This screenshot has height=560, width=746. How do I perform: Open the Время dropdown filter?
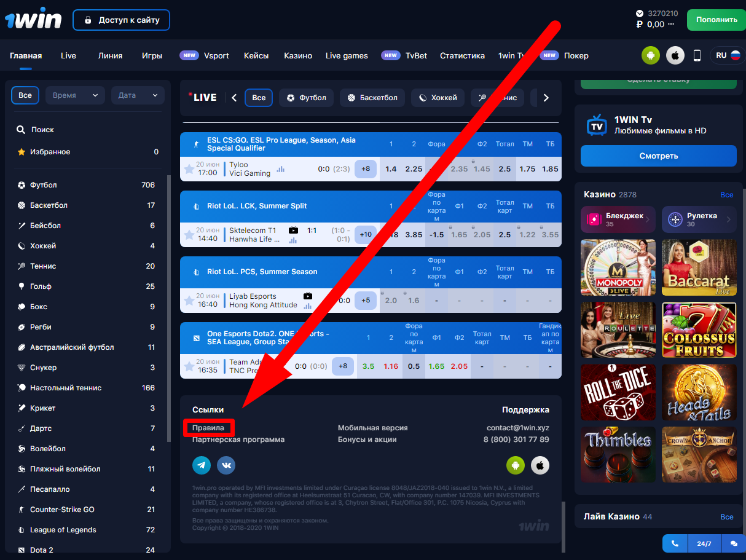point(76,95)
